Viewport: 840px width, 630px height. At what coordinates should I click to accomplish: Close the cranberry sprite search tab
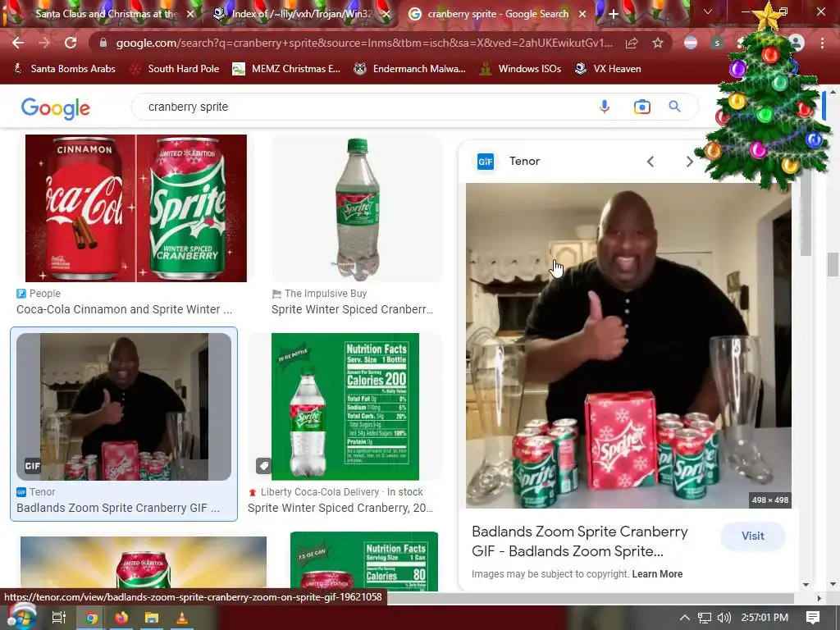(x=582, y=14)
